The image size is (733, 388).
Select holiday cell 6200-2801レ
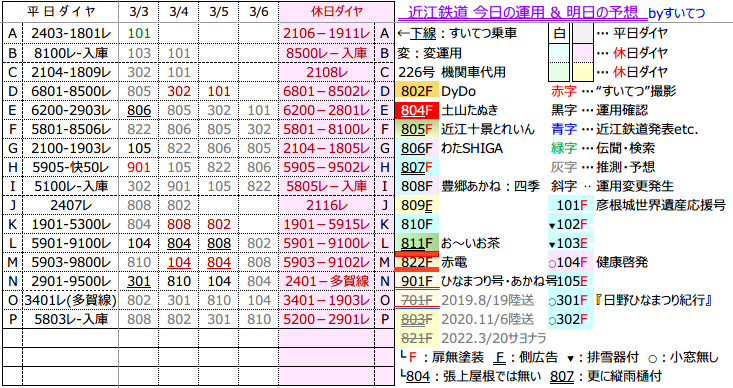point(327,110)
